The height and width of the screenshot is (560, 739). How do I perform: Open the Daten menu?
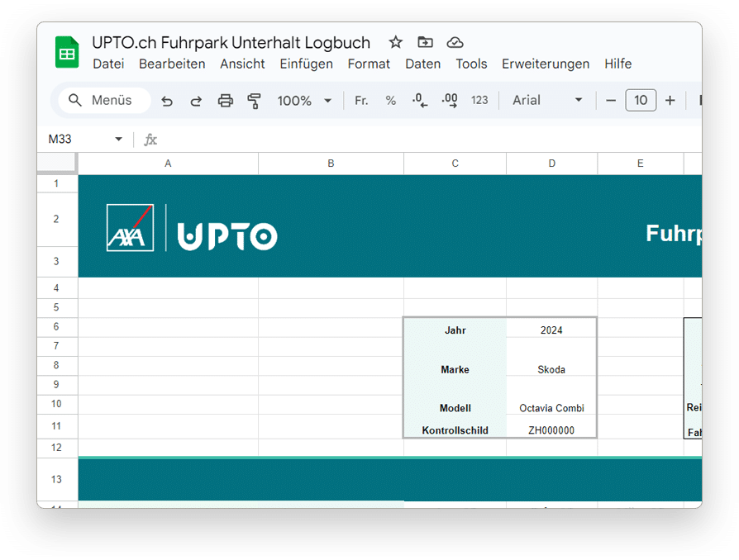click(x=422, y=64)
